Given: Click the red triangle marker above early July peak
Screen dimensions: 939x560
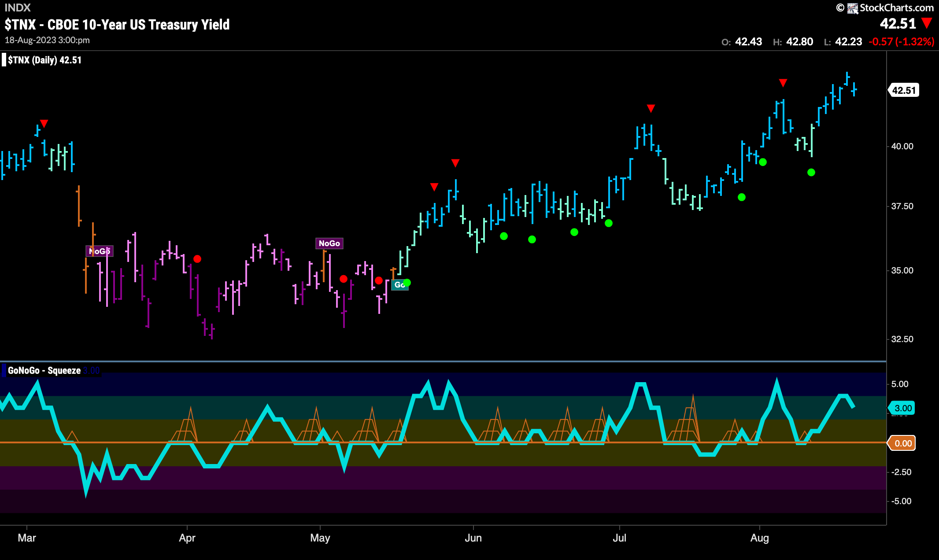Looking at the screenshot, I should coord(651,108).
